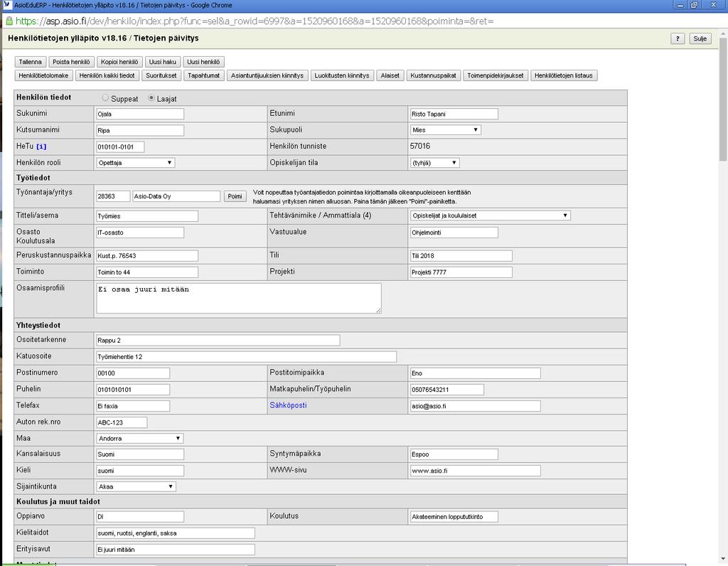Open Tapahtumat section

[x=203, y=75]
